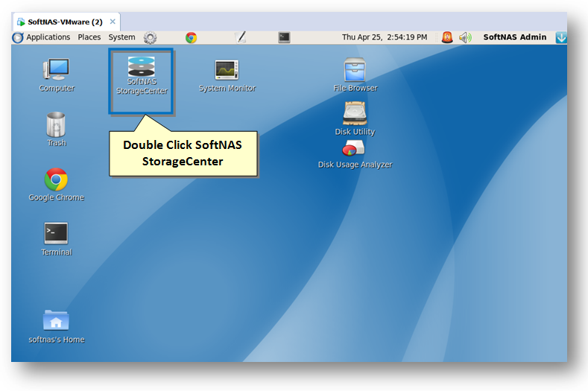Open the Places menu
This screenshot has height=391, width=588.
click(89, 37)
